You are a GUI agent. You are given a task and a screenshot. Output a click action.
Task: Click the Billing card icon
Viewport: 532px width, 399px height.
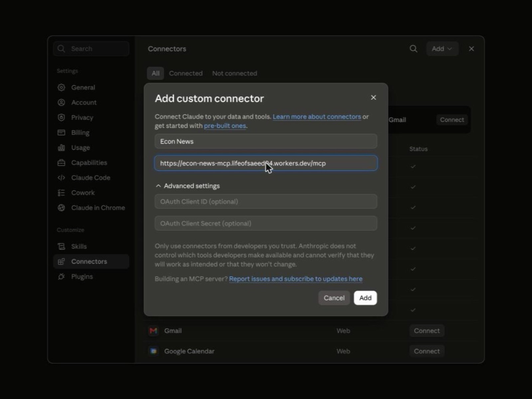click(x=61, y=132)
